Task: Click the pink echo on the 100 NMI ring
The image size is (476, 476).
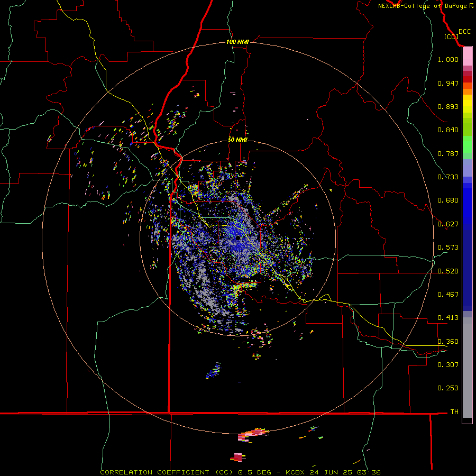Action: point(253,434)
